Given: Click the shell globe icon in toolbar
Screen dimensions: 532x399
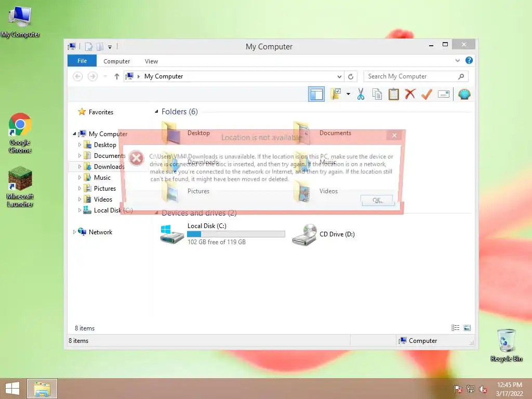Looking at the screenshot, I should (464, 95).
